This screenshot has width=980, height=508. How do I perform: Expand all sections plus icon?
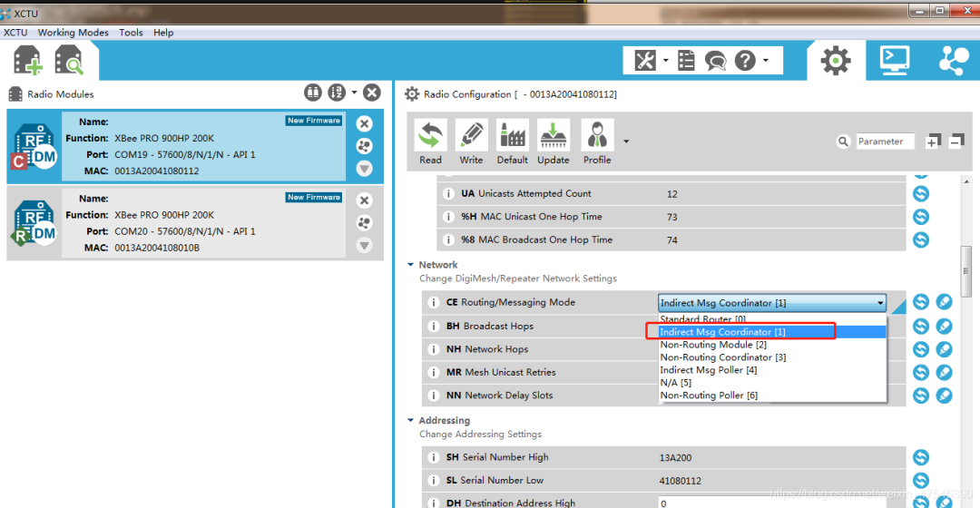tap(933, 142)
